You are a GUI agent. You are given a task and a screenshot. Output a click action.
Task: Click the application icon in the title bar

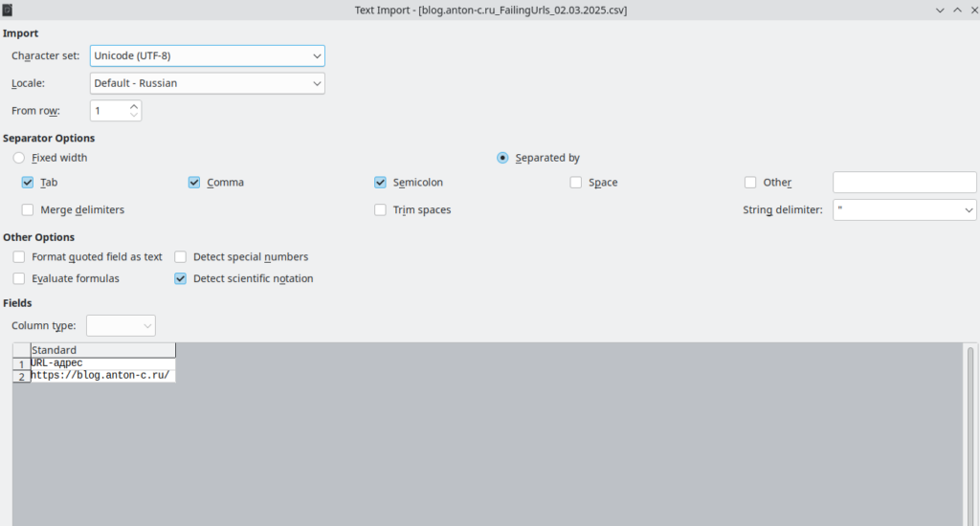[x=8, y=10]
